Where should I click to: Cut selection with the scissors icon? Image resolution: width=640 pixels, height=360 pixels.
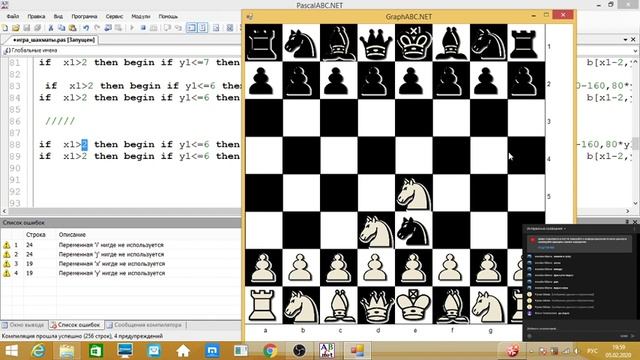click(51, 28)
